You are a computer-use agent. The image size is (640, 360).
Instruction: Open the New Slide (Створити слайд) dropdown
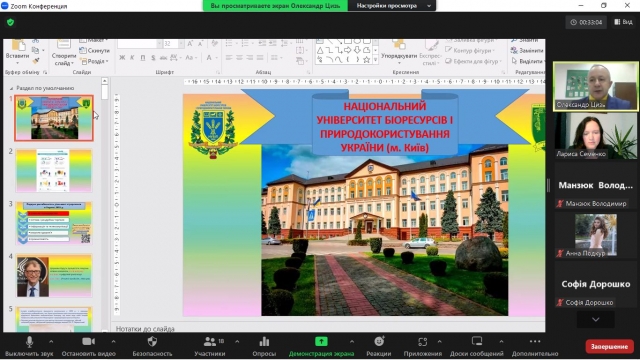click(x=64, y=60)
